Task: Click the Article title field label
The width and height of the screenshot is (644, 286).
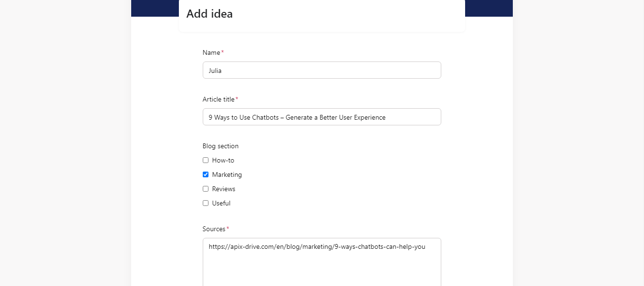Action: point(218,99)
